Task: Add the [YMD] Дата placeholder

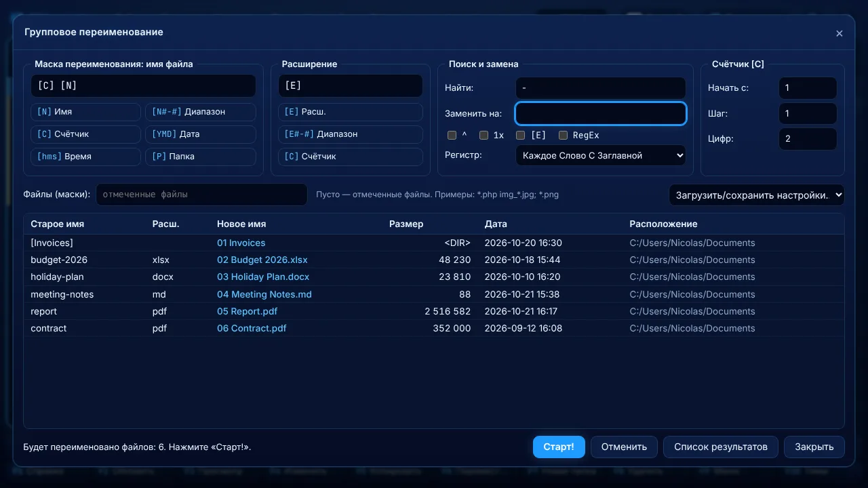Action: (201, 134)
